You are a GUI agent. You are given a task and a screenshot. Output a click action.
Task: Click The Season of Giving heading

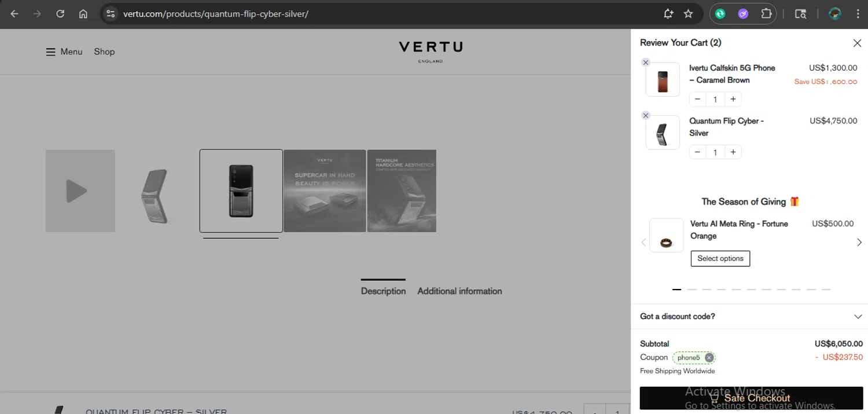pos(751,201)
